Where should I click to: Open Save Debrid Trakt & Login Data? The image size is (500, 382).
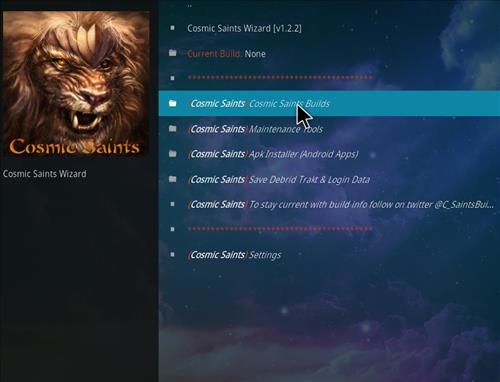tap(329, 179)
